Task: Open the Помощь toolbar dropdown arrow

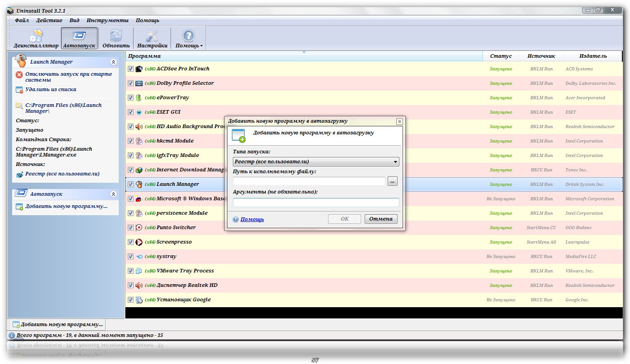Action: coord(201,46)
